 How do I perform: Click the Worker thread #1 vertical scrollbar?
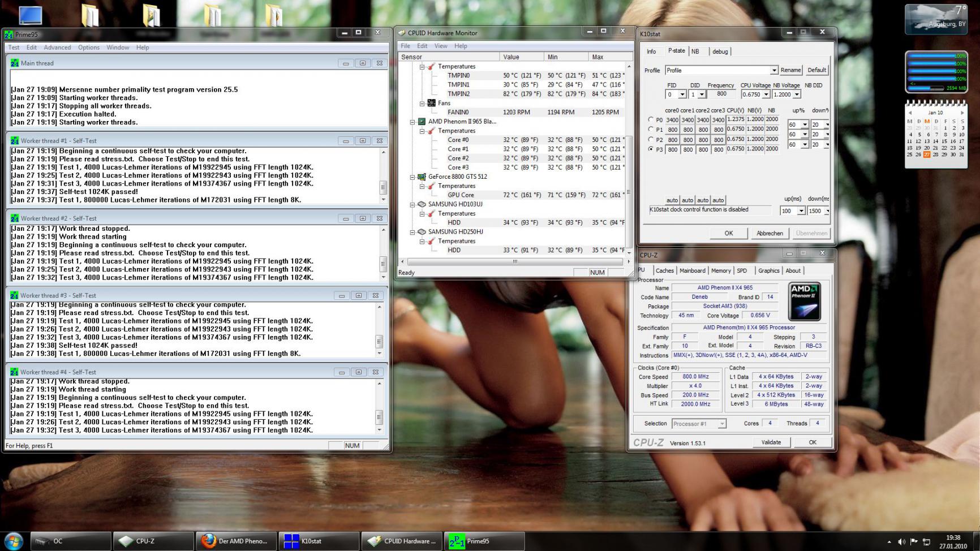tap(383, 175)
